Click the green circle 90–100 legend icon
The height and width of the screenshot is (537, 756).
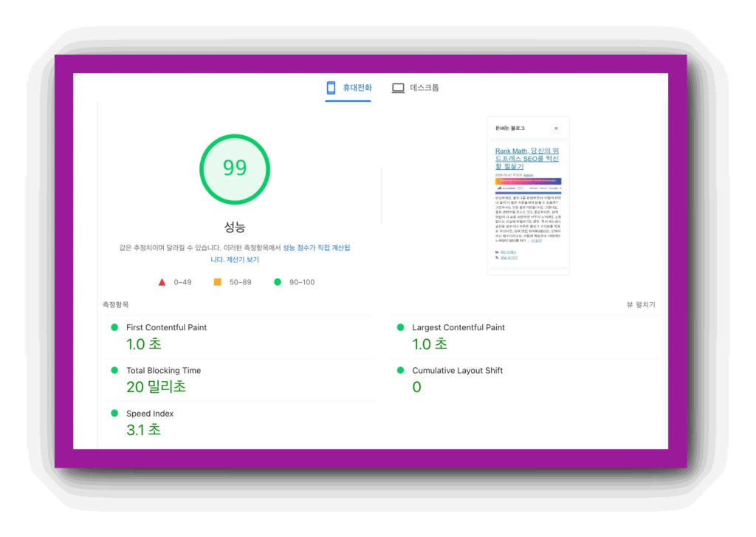coord(278,282)
